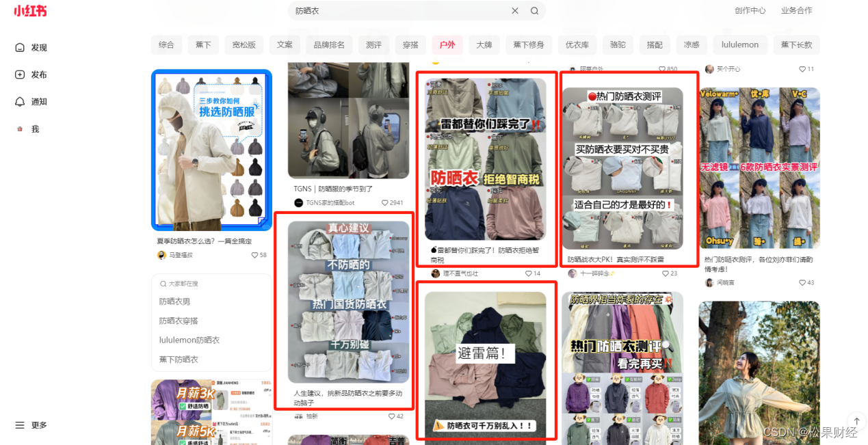Screen dimensions: 868x445
Task: Like the 买个开心 post with 11 likes
Action: click(806, 69)
